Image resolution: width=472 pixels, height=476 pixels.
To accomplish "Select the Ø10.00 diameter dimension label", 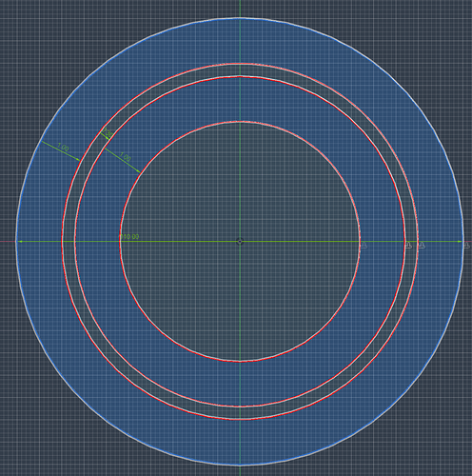I will pos(129,237).
